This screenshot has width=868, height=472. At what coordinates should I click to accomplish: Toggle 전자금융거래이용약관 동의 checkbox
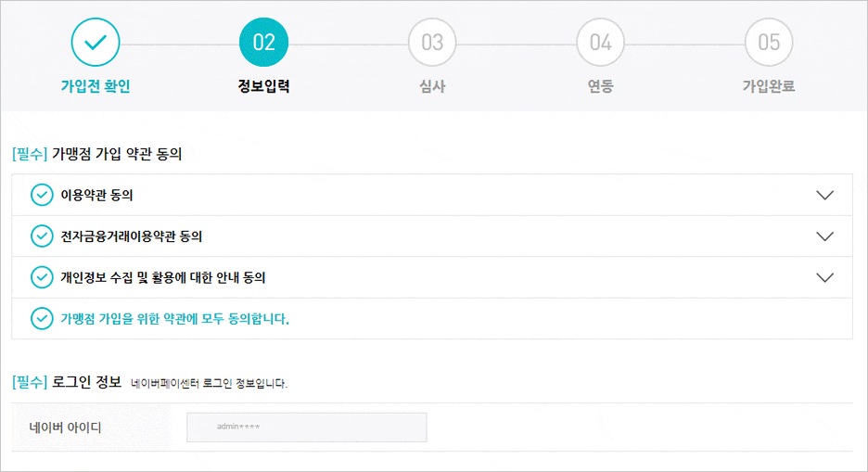click(x=42, y=236)
